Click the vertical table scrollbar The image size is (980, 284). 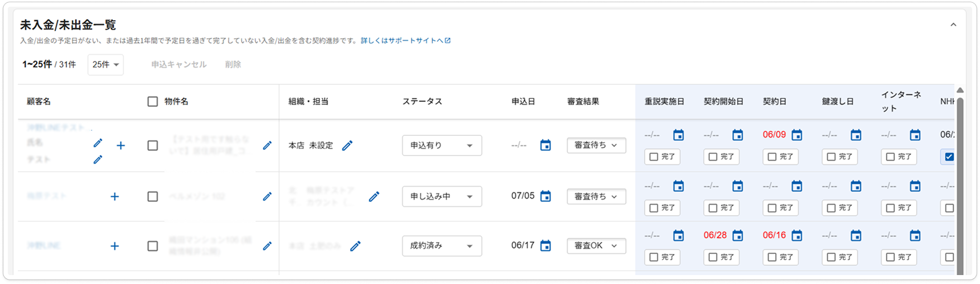(x=960, y=184)
